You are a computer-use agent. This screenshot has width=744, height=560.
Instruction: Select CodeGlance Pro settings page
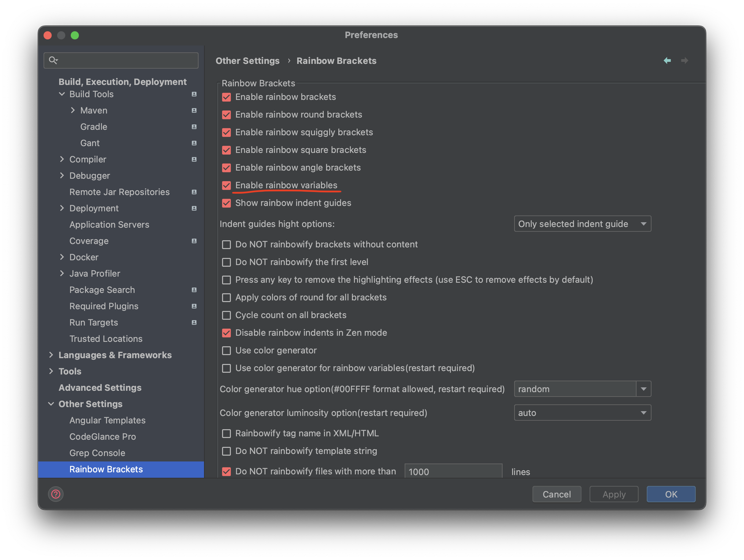102,437
